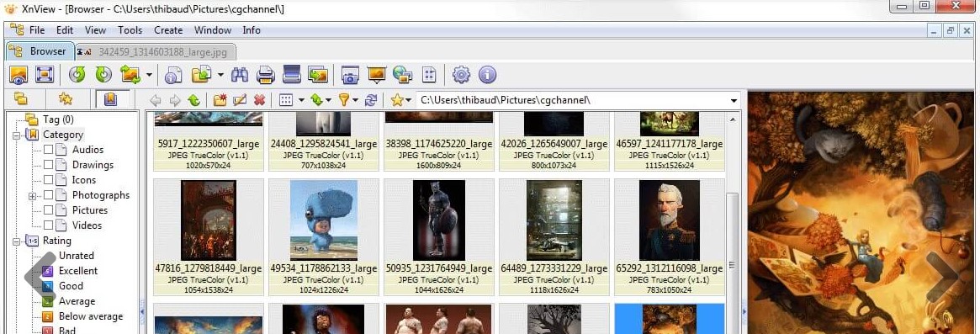
Task: Click the Favorites star icon beside address
Action: (x=396, y=100)
